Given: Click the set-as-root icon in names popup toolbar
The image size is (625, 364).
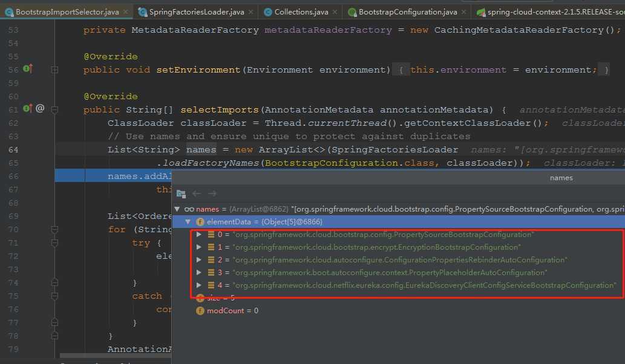Looking at the screenshot, I should click(181, 193).
